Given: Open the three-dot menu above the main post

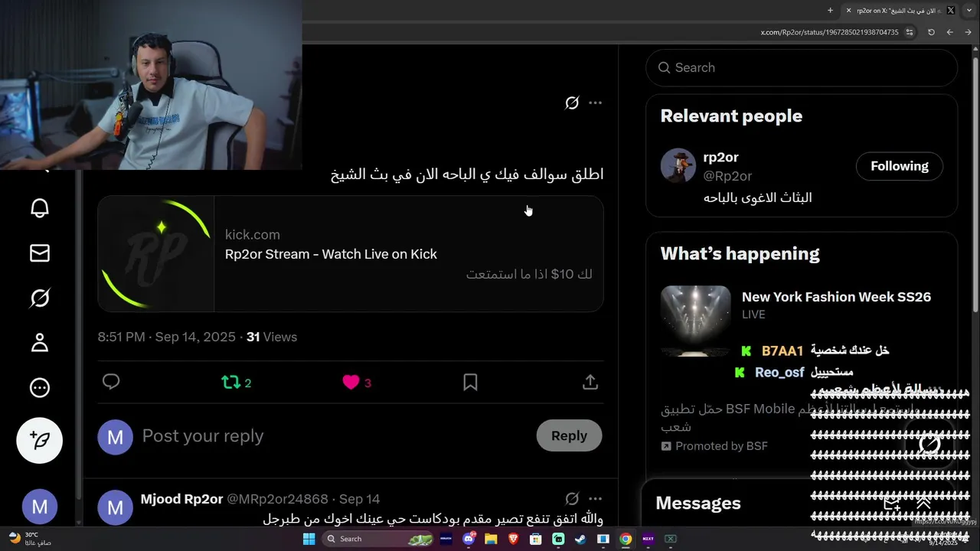Looking at the screenshot, I should [596, 103].
